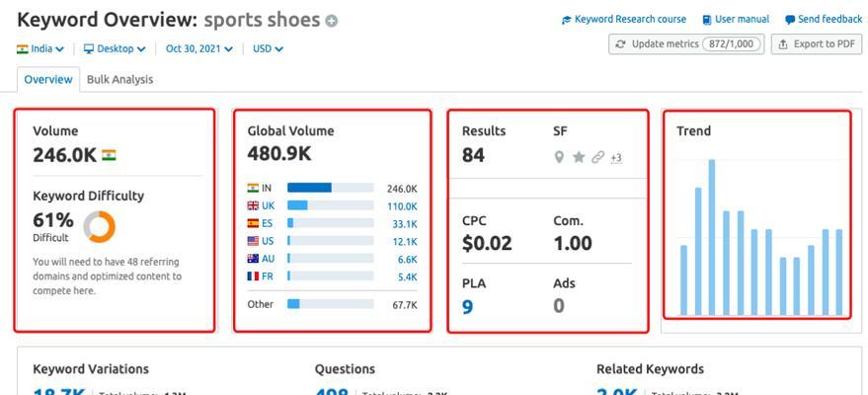Screen dimensions: 868x395
Task: Click the Send feedback speech bubble icon
Action: point(790,20)
